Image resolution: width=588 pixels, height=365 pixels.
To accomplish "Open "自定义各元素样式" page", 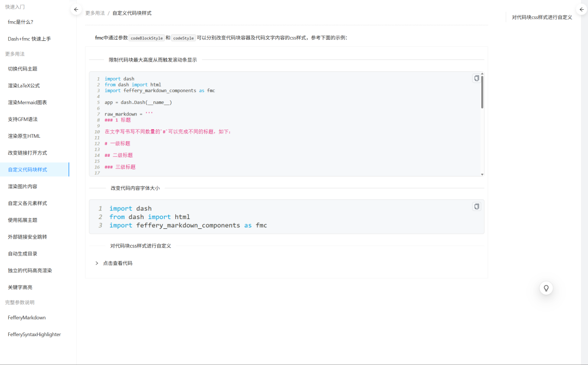I will click(x=27, y=203).
